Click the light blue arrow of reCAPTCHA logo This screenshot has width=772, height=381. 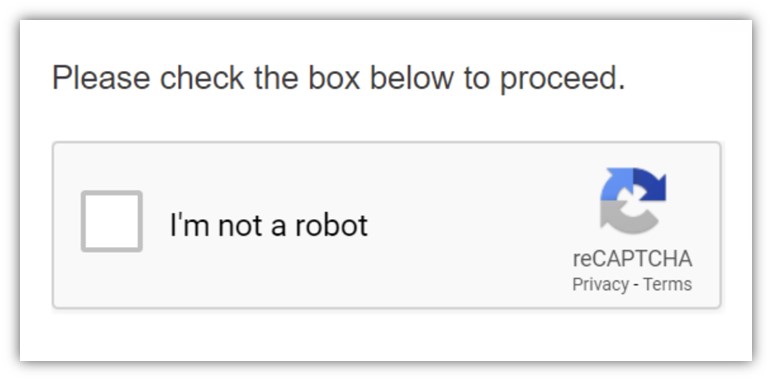tap(617, 185)
